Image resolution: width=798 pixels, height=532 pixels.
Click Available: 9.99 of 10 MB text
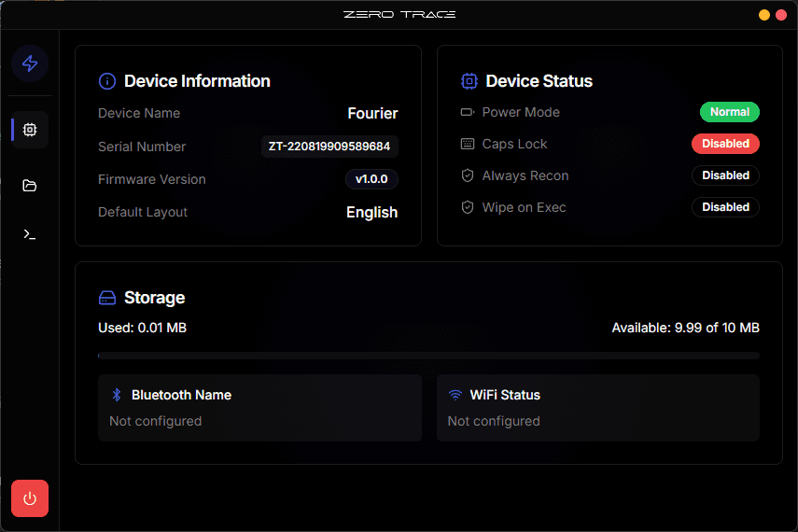click(685, 328)
